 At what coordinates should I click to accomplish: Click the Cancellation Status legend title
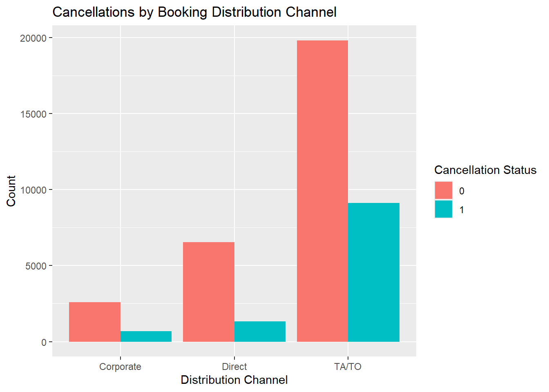[x=485, y=170]
